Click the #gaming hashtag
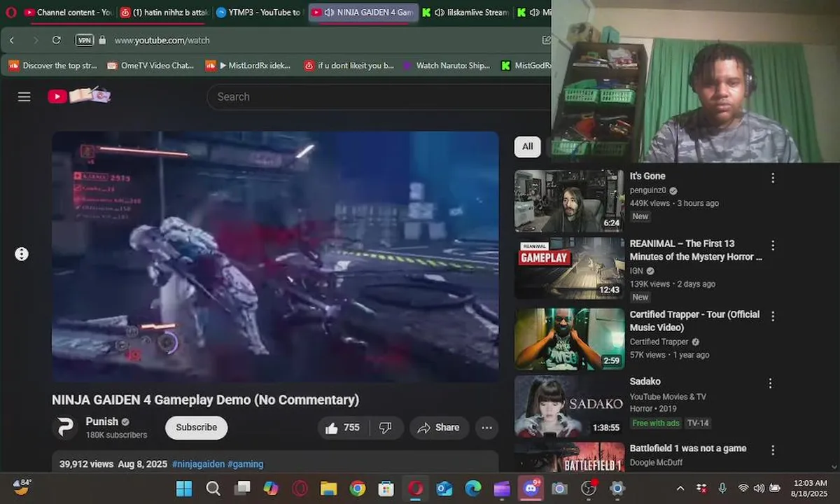This screenshot has width=840, height=504. pyautogui.click(x=245, y=464)
